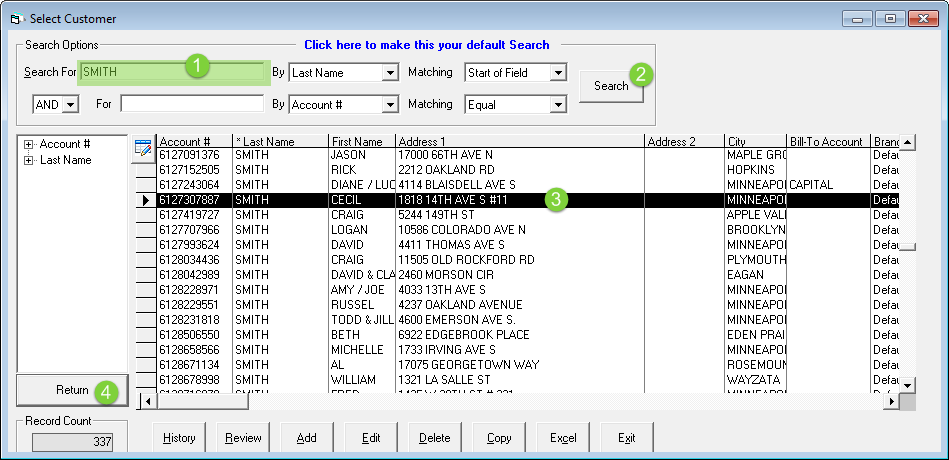Click the Select Customer window title icon

point(16,19)
